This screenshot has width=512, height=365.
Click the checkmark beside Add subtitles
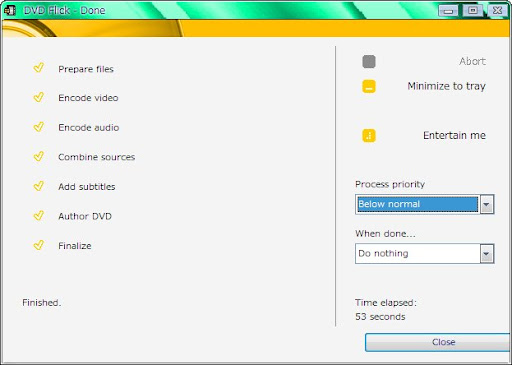pyautogui.click(x=39, y=186)
